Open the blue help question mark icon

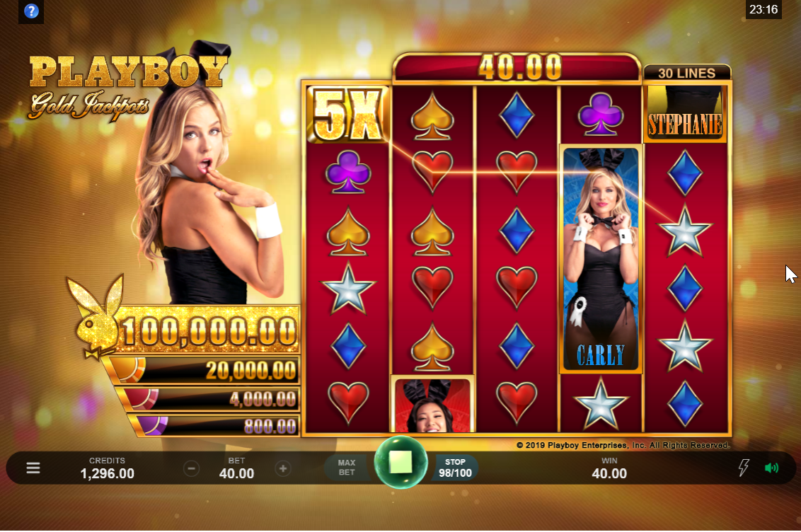(31, 11)
